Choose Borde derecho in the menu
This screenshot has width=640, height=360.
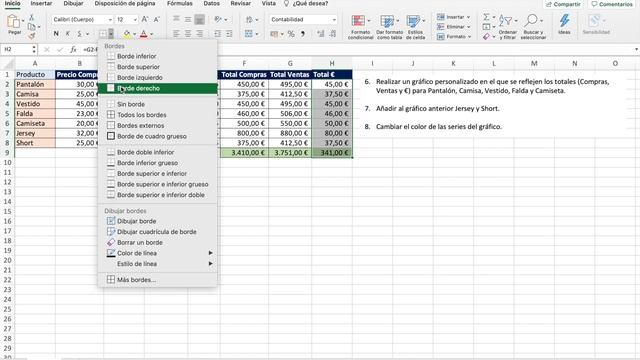(x=158, y=88)
